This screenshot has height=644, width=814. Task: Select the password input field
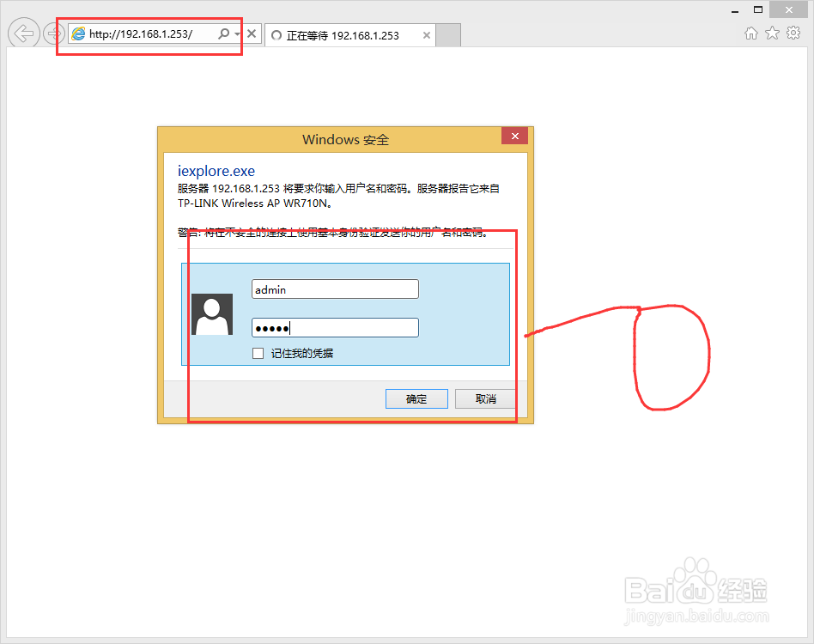(334, 327)
